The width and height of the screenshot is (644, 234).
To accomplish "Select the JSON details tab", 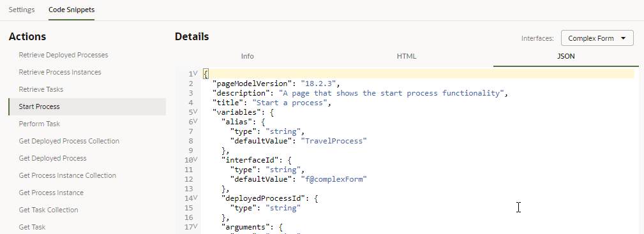I will click(x=566, y=56).
